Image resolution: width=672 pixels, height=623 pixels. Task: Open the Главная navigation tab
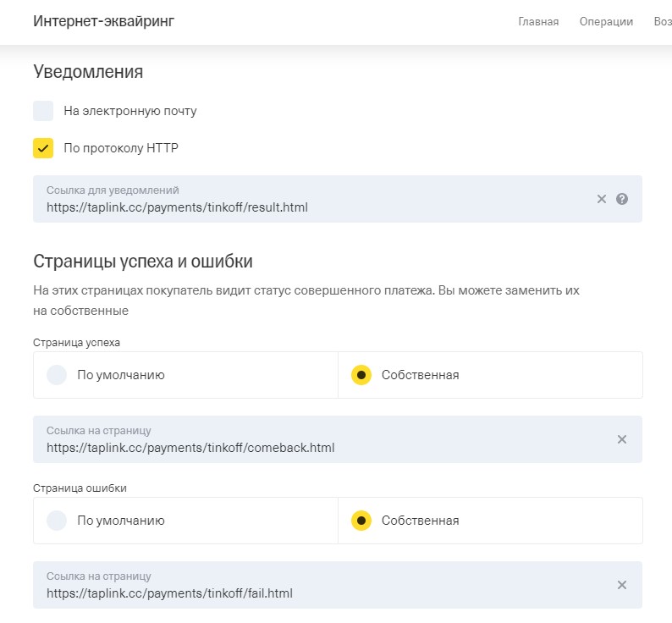(x=538, y=22)
